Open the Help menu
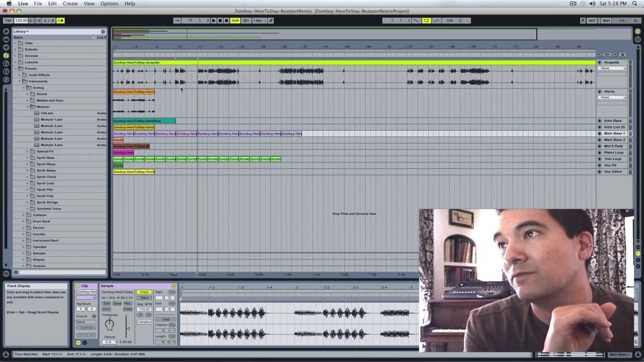The image size is (644, 362). (x=130, y=4)
